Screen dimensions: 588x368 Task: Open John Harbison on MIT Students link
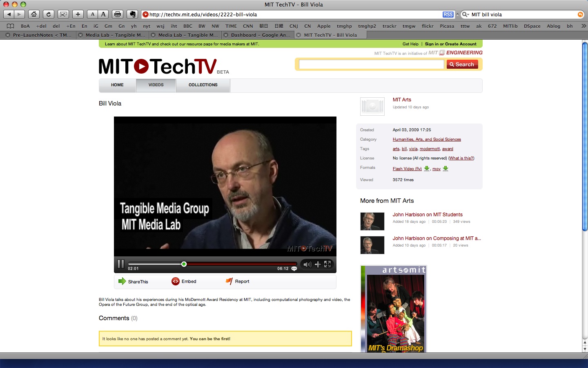pyautogui.click(x=428, y=215)
